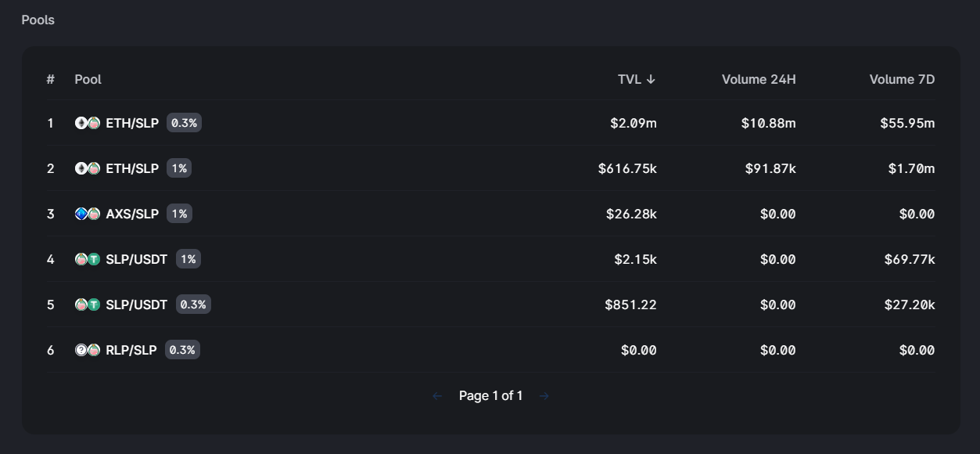Click the 1% fee badge on SLP/USDT

pos(188,259)
